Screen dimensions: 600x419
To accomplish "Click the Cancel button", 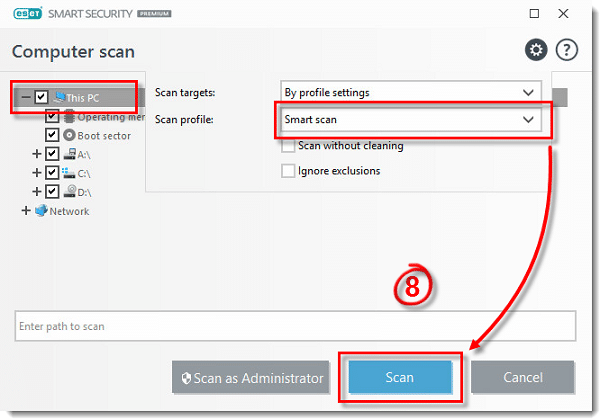I will 523,377.
